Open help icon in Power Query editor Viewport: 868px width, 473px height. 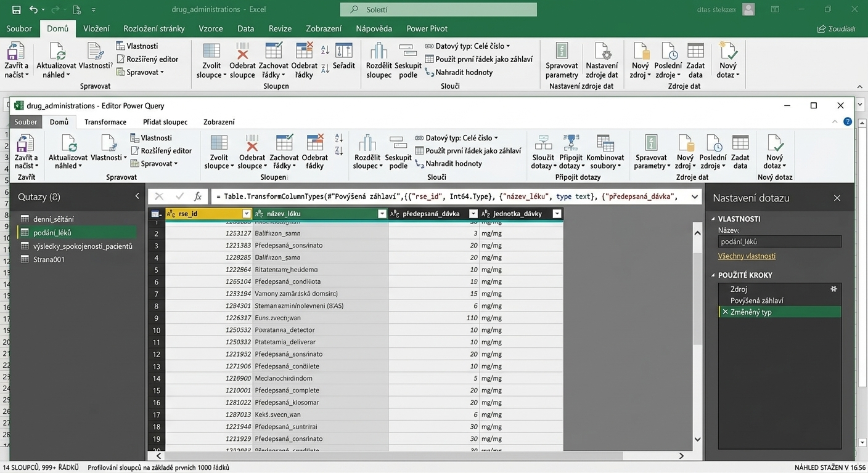point(848,122)
